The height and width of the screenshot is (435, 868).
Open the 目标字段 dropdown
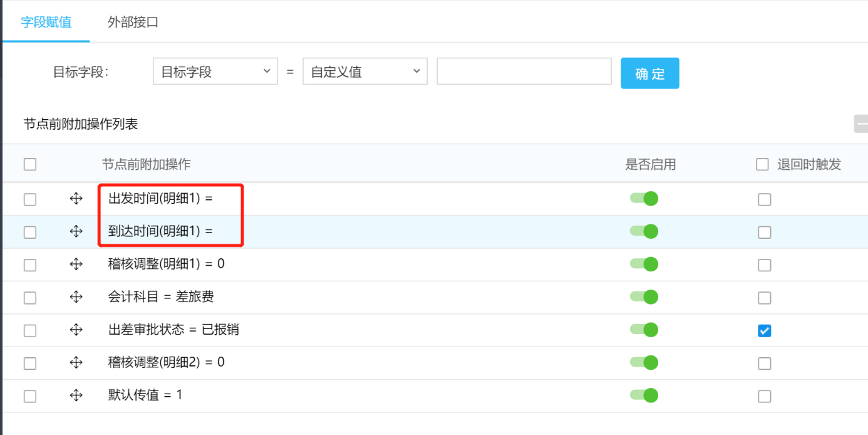pos(215,72)
